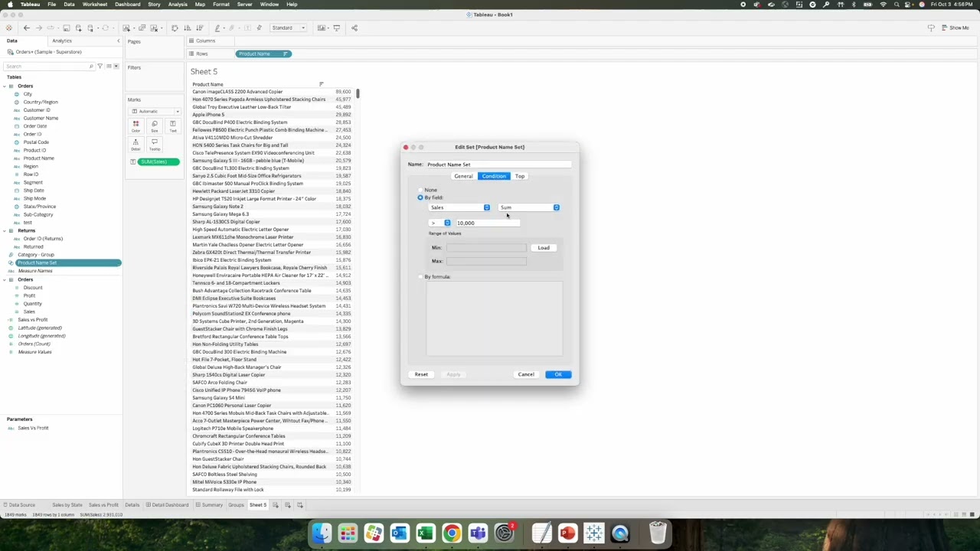Click the Text button in Marks card
This screenshot has height=551, width=980.
tap(173, 126)
